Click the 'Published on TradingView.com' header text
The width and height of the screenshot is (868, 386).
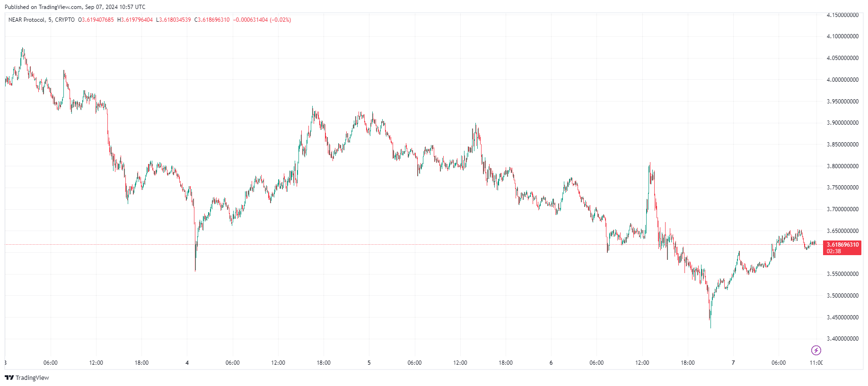pos(43,7)
